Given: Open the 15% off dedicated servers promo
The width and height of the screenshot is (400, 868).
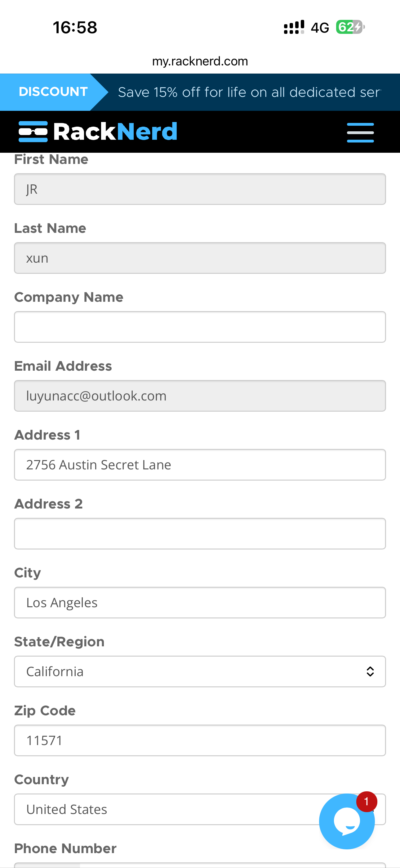Looking at the screenshot, I should point(249,92).
